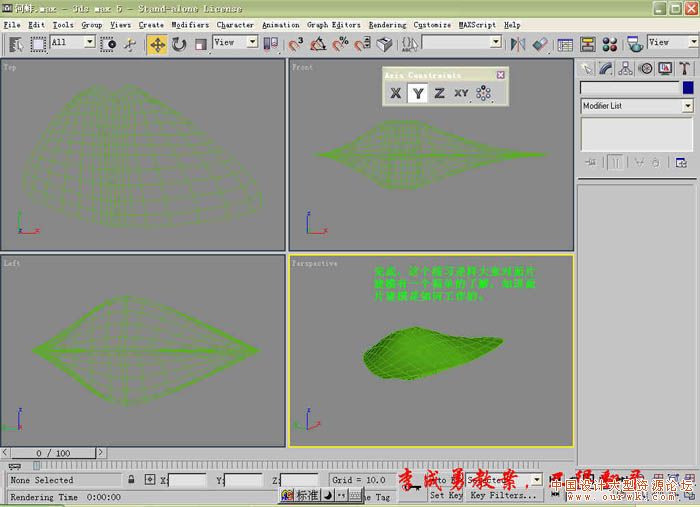This screenshot has width=700, height=507.
Task: Select the Select and Move tool
Action: (x=157, y=45)
